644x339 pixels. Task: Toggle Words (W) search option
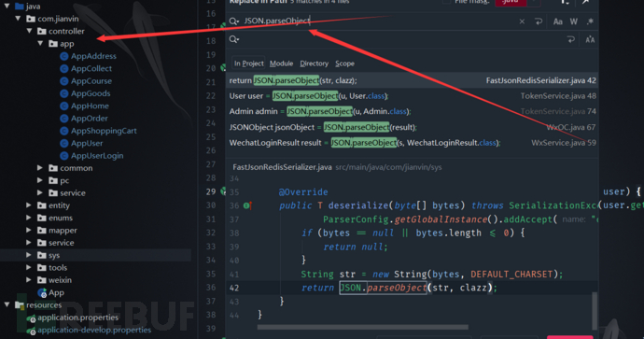[573, 21]
